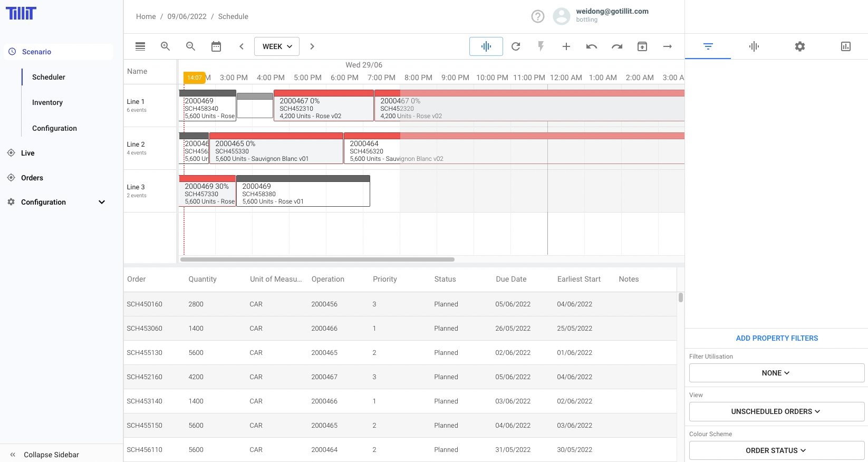Click the redo arrow icon
This screenshot has height=462, width=868.
616,46
